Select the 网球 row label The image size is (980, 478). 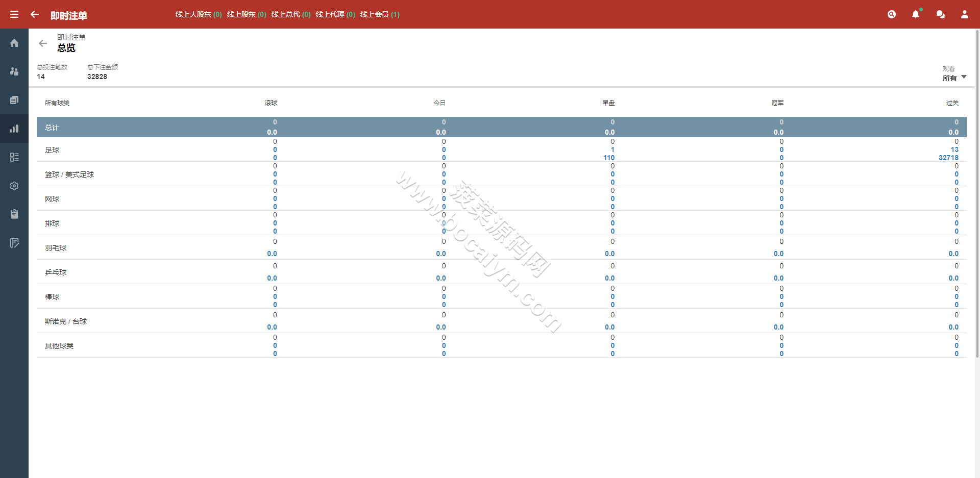pos(52,199)
